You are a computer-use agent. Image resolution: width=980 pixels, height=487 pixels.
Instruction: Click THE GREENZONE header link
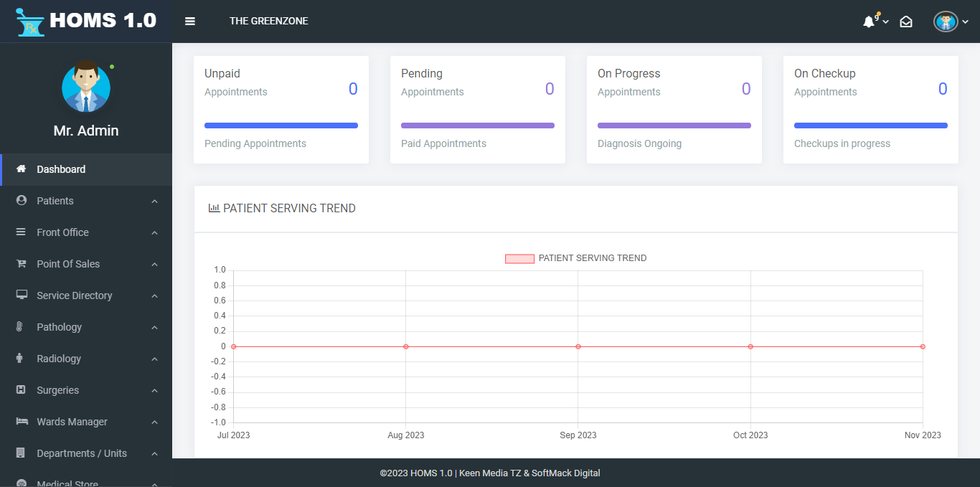coord(269,22)
